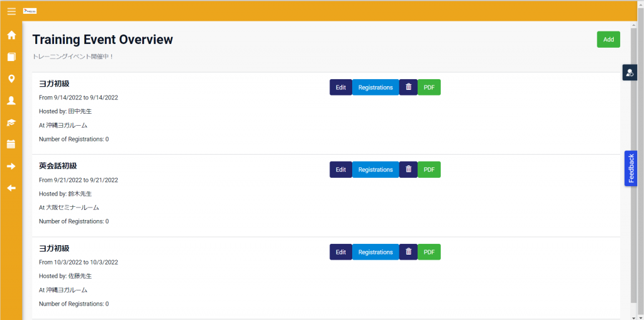Open the location pin icon in the sidebar
Image resolution: width=644 pixels, height=320 pixels.
tap(11, 79)
